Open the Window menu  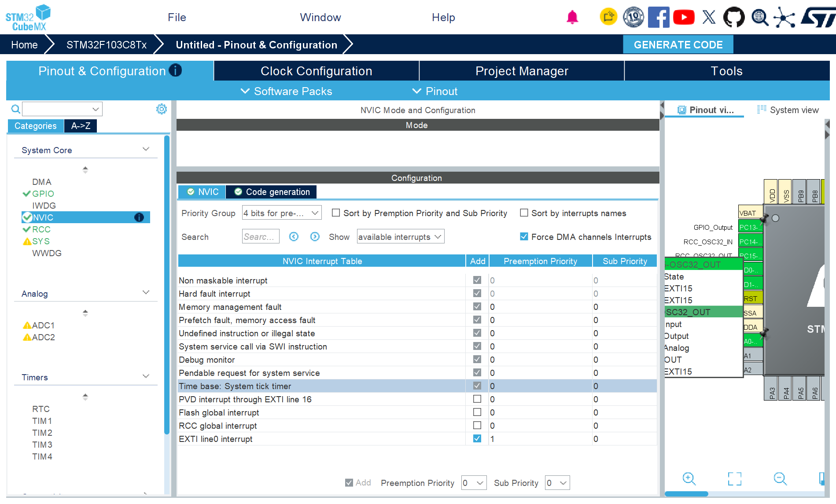[320, 17]
